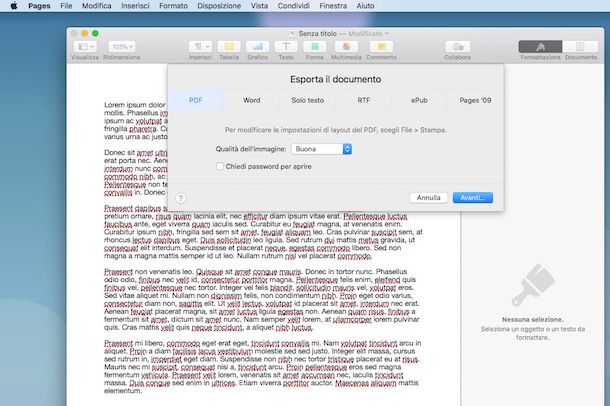Open the File menu

click(x=66, y=6)
